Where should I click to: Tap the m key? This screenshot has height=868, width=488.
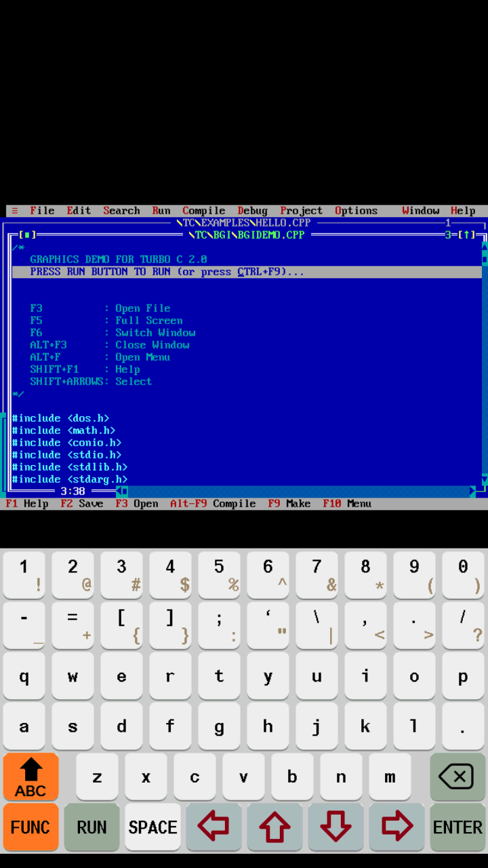tap(390, 777)
